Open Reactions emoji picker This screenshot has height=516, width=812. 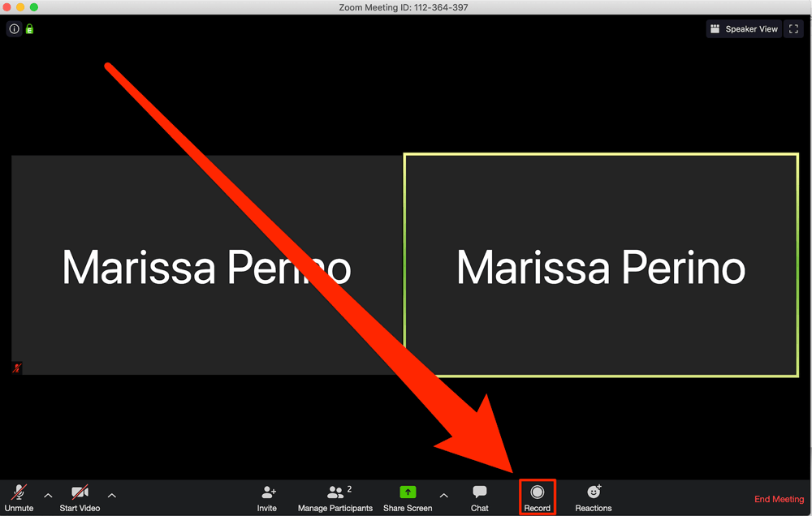pos(594,497)
